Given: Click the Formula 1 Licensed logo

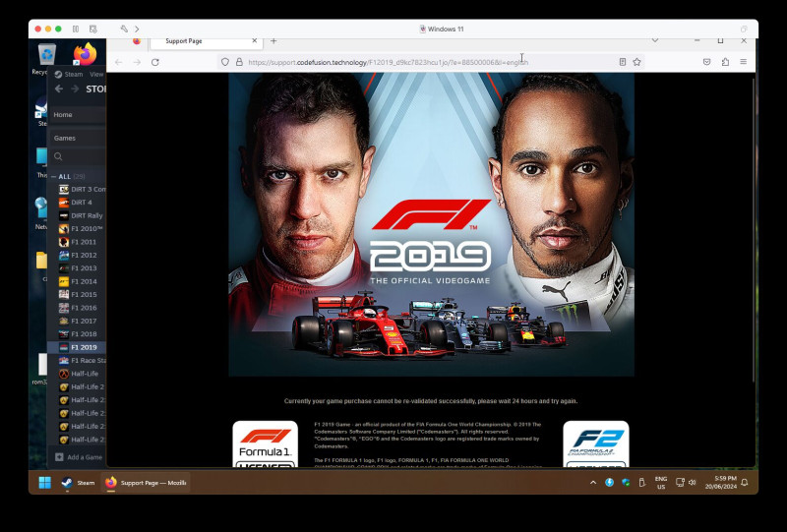Looking at the screenshot, I should 265,444.
